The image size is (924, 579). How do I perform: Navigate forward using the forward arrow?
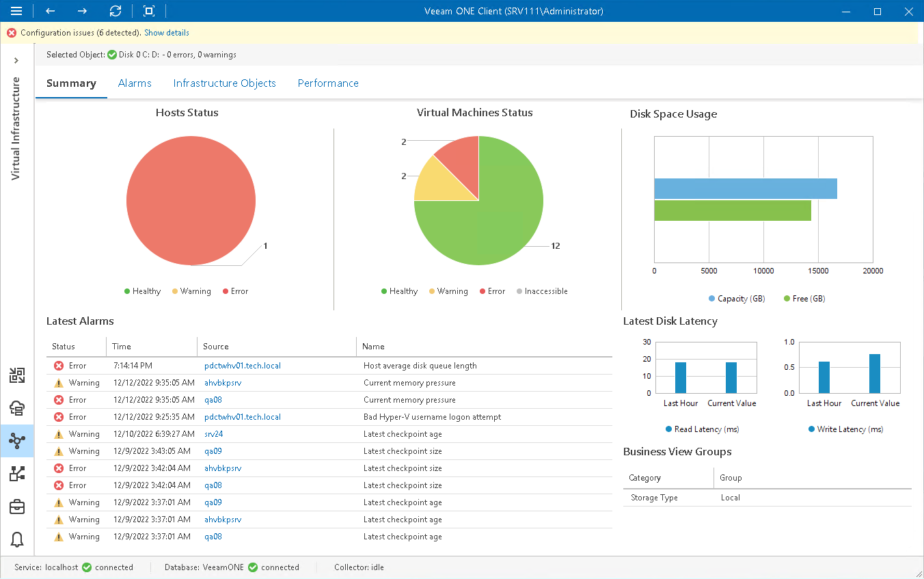(x=81, y=11)
